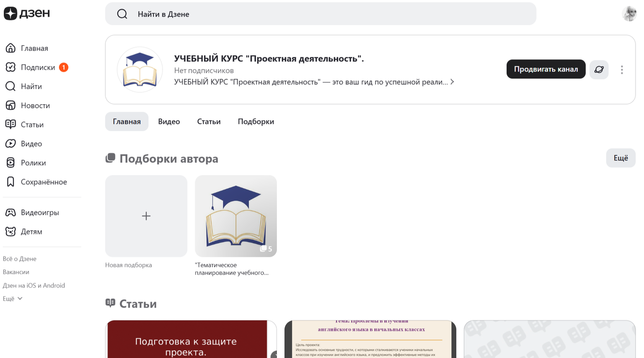
Task: Click the Подборки автора heading icon
Action: (111, 158)
